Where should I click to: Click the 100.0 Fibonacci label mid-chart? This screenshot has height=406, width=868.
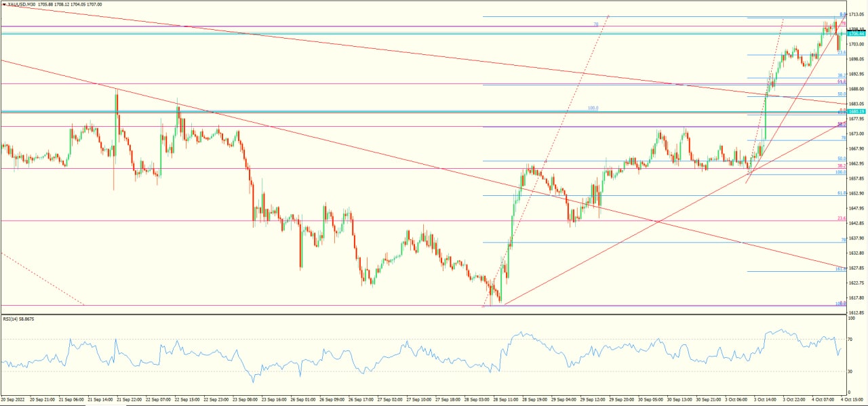pos(593,108)
